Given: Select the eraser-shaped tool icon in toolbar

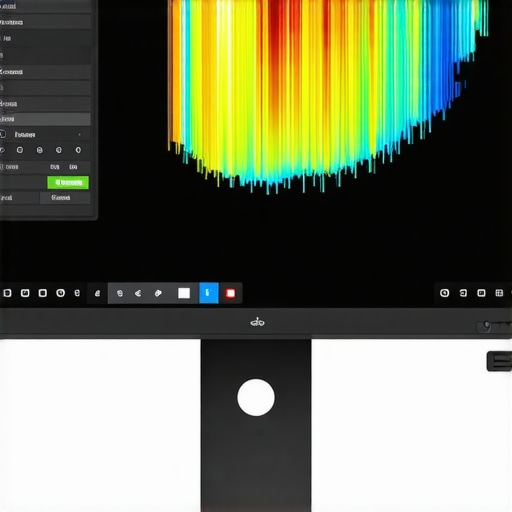Looking at the screenshot, I should tap(158, 293).
